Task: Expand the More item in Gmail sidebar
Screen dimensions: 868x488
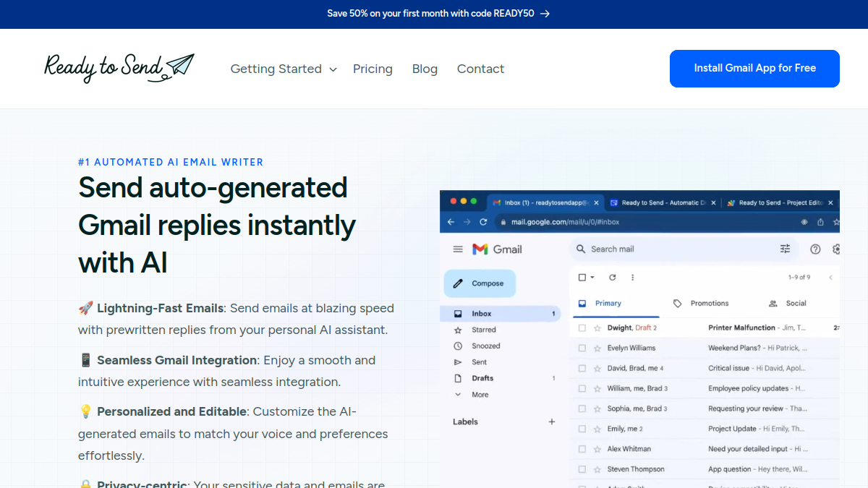Action: click(x=480, y=395)
